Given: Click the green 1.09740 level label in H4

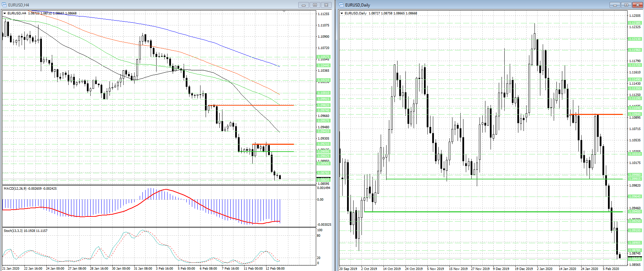Looking at the screenshot, I should click(323, 110).
